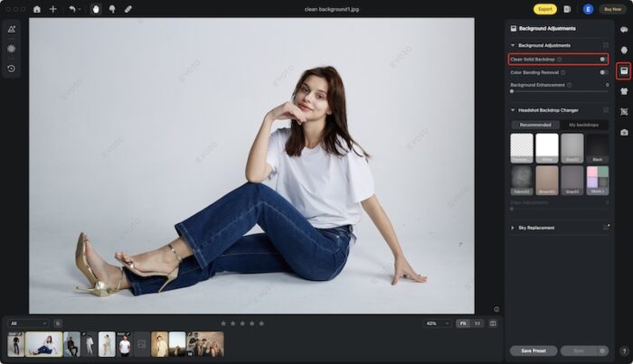
Task: Open the AI effects gear icon in left sidebar
Action: [11, 49]
